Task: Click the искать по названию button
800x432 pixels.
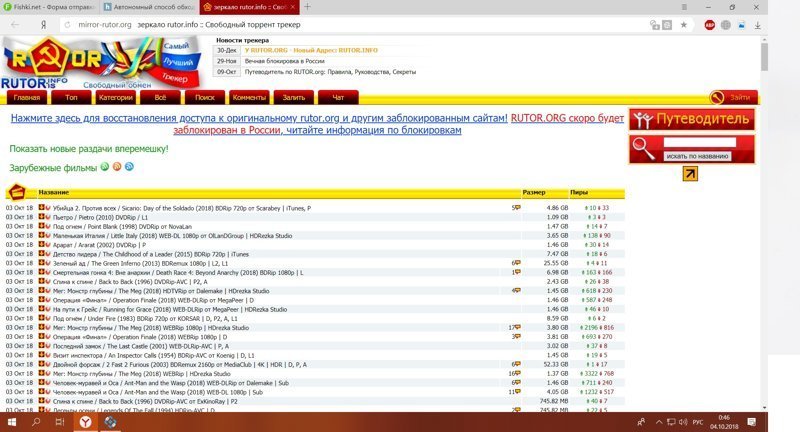Action: pyautogui.click(x=697, y=156)
